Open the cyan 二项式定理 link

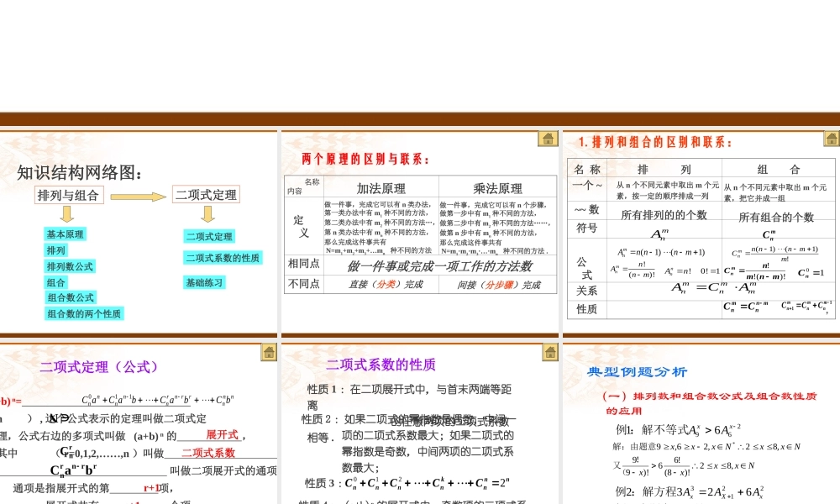tap(209, 236)
